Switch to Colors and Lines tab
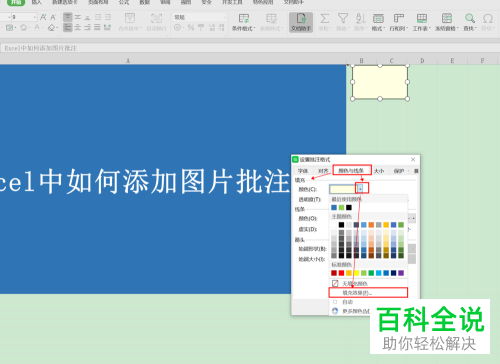Screen dimensions: 500x364 pyautogui.click(x=352, y=171)
